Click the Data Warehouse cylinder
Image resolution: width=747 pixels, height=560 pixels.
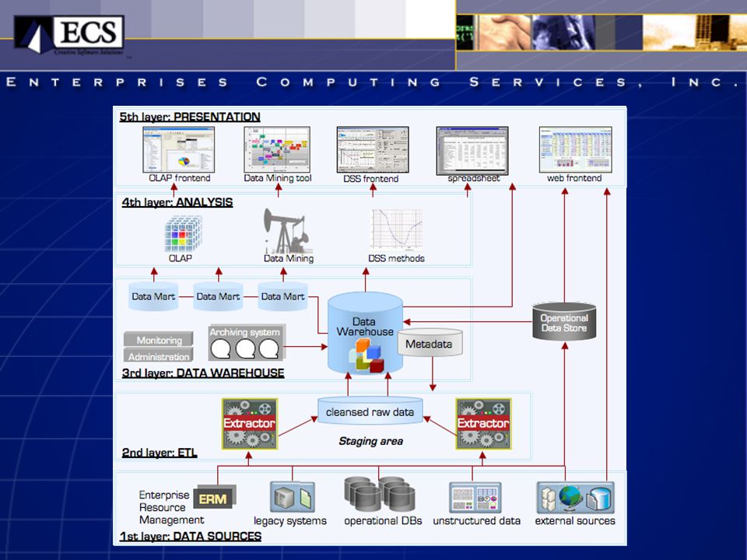point(366,333)
